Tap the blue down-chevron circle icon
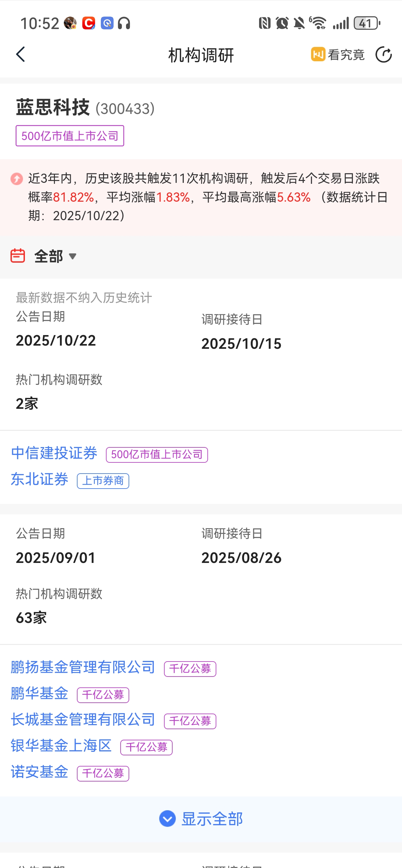This screenshot has width=402, height=868. 167,819
